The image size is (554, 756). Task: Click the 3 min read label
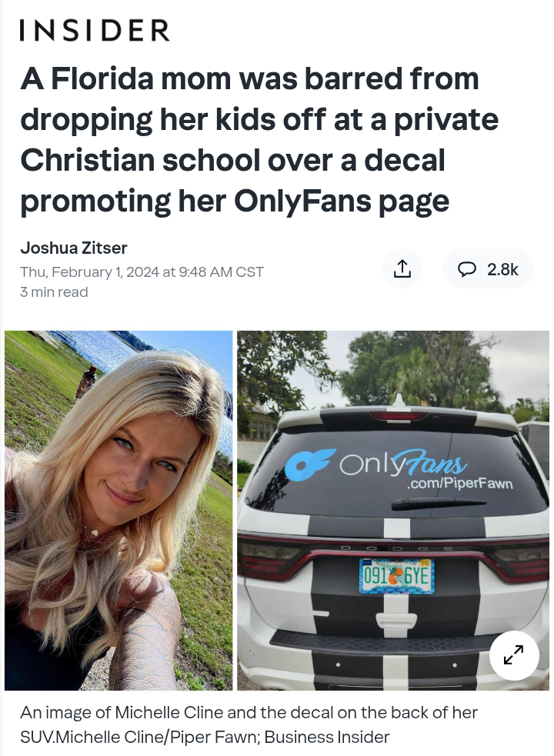coord(54,292)
